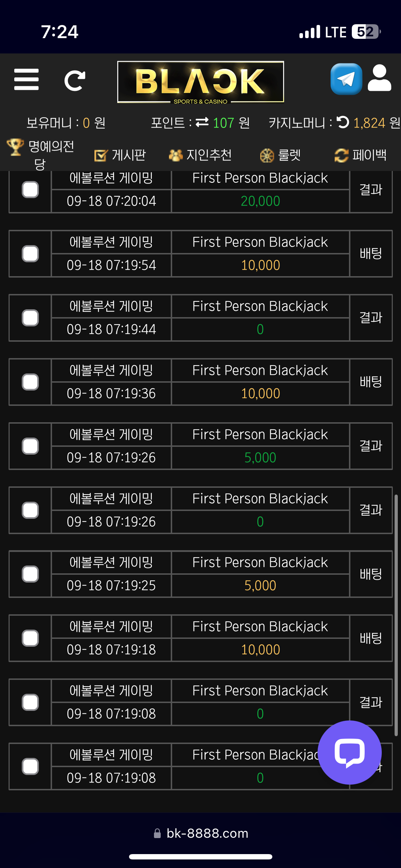Image resolution: width=401 pixels, height=868 pixels.
Task: Open the user profile icon
Action: pos(380,78)
